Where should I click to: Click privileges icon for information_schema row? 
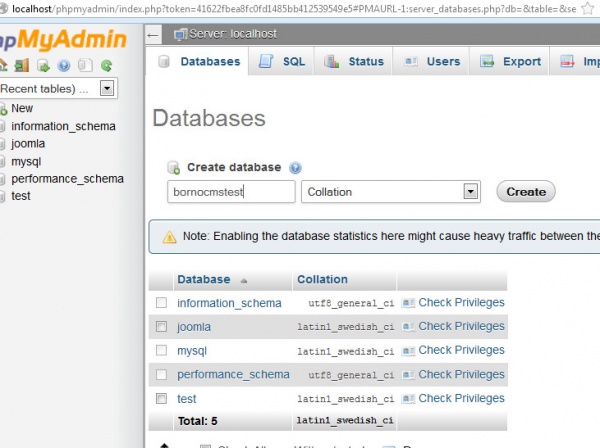click(408, 303)
